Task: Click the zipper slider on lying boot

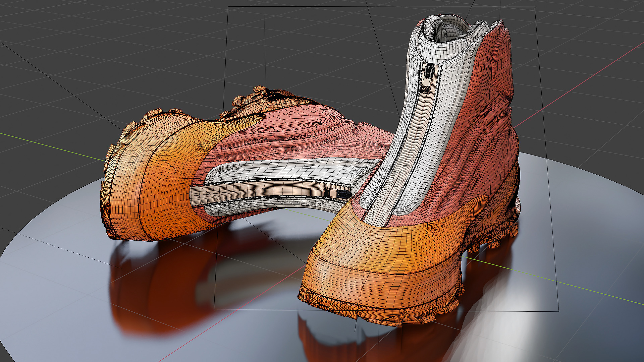Action: pos(338,194)
